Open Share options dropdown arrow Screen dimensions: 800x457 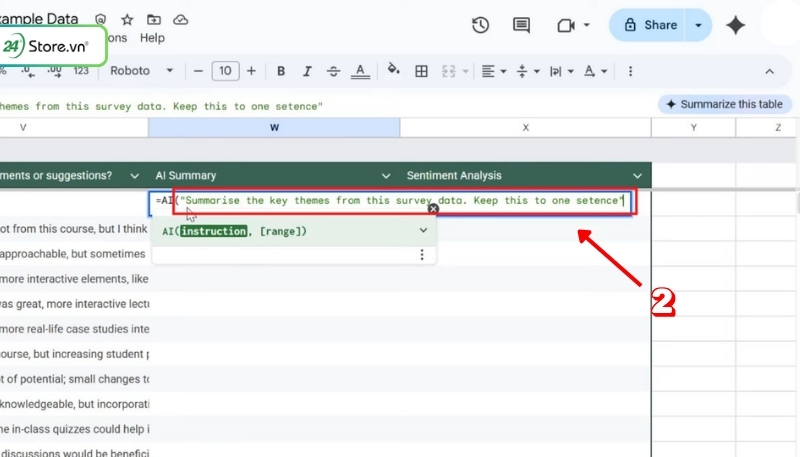tap(698, 25)
